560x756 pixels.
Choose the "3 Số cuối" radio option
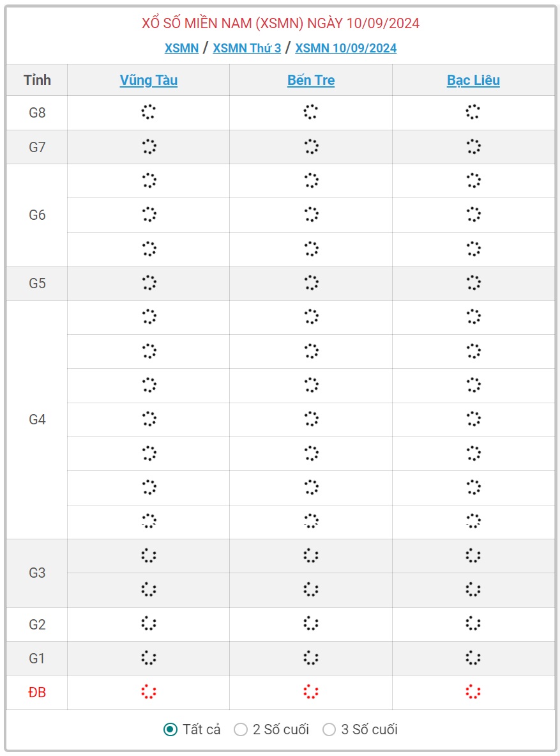click(329, 729)
